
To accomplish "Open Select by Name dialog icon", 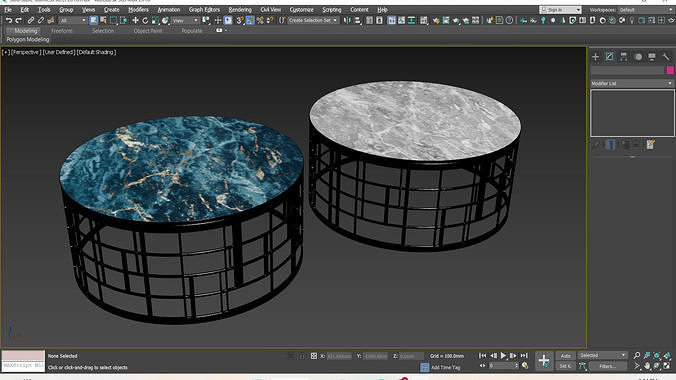I will pyautogui.click(x=103, y=20).
